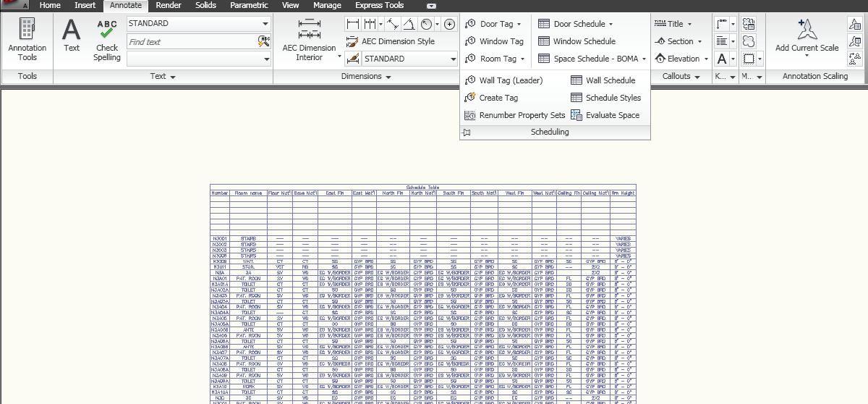Screen dimensions: 868x404
Task: Open Schedule Styles
Action: pyautogui.click(x=606, y=98)
